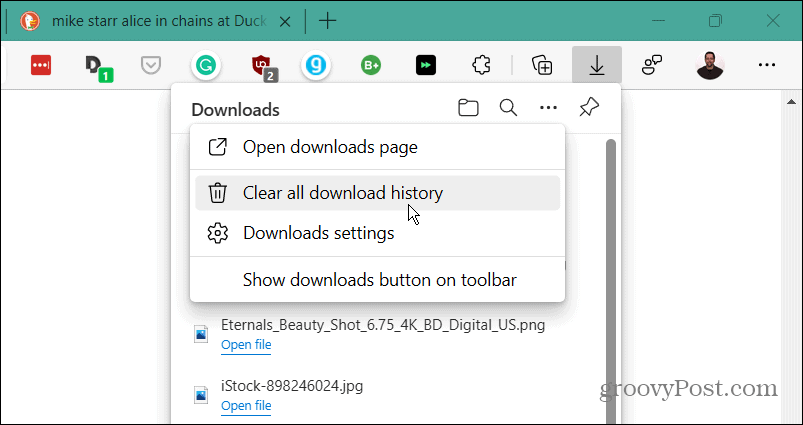Choose Clear all download history

tap(342, 193)
